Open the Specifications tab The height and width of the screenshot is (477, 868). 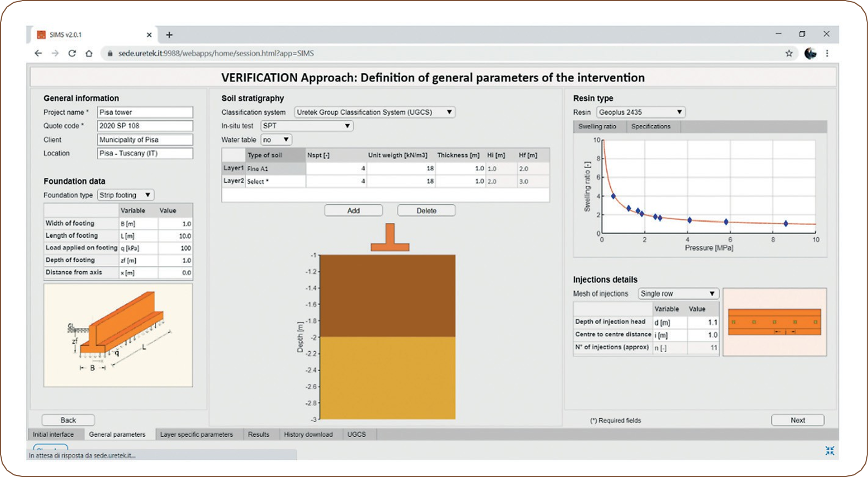tap(650, 126)
